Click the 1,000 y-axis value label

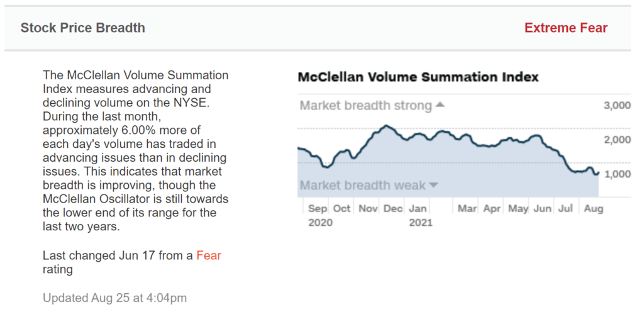[x=617, y=174]
